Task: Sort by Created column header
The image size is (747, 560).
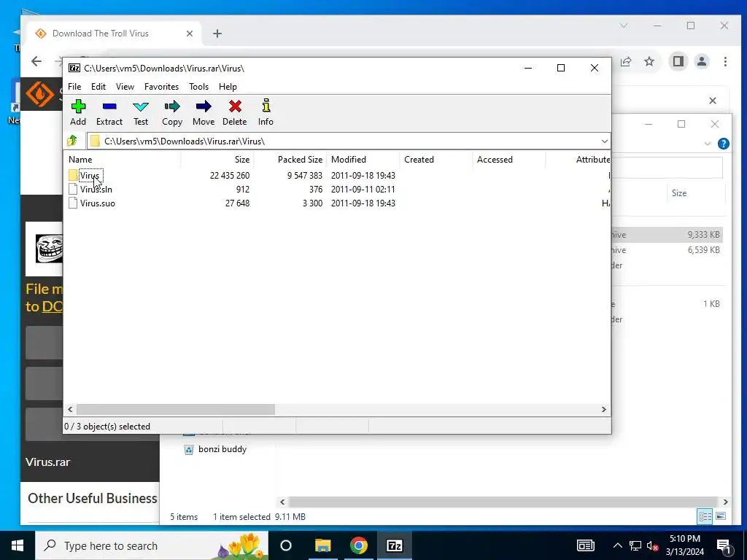Action: (x=436, y=160)
